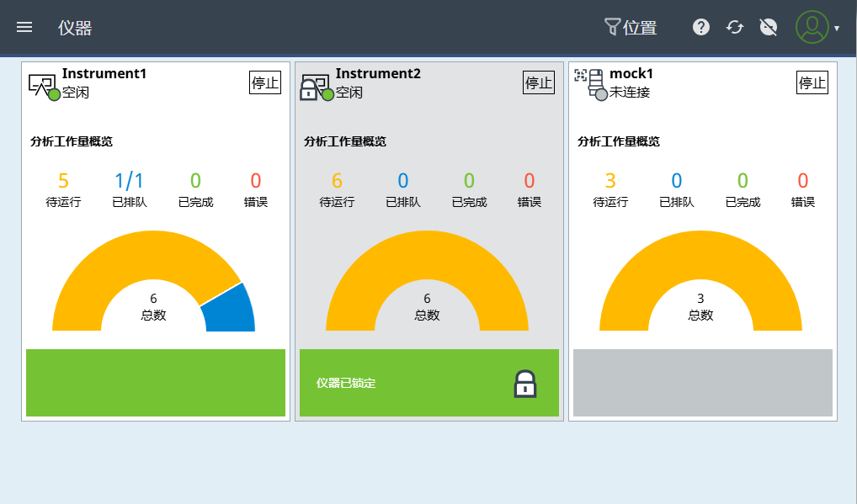This screenshot has width=857, height=504.
Task: Click Instrument1 总数 6 in gauge
Action: pyautogui.click(x=153, y=307)
